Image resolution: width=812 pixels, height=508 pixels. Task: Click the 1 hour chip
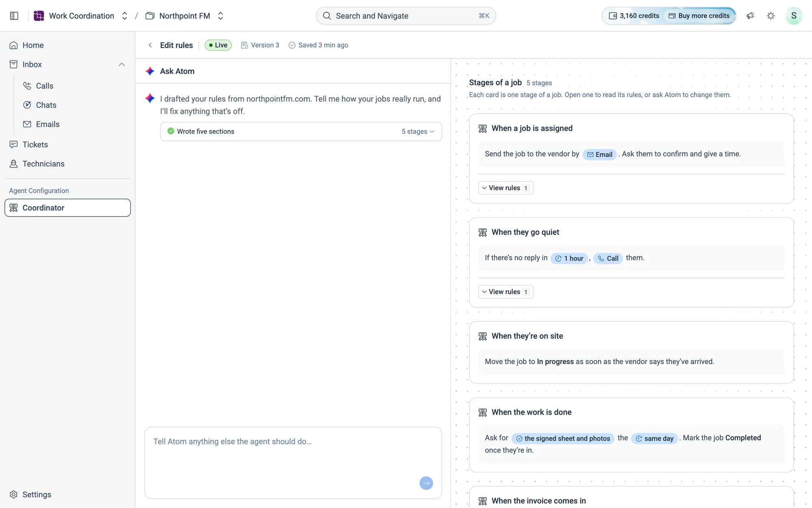click(569, 258)
